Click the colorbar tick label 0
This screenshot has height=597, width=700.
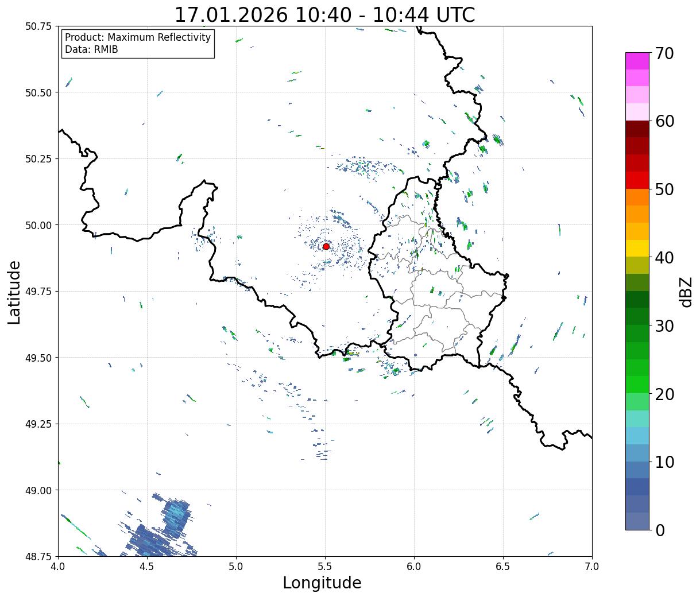[659, 530]
